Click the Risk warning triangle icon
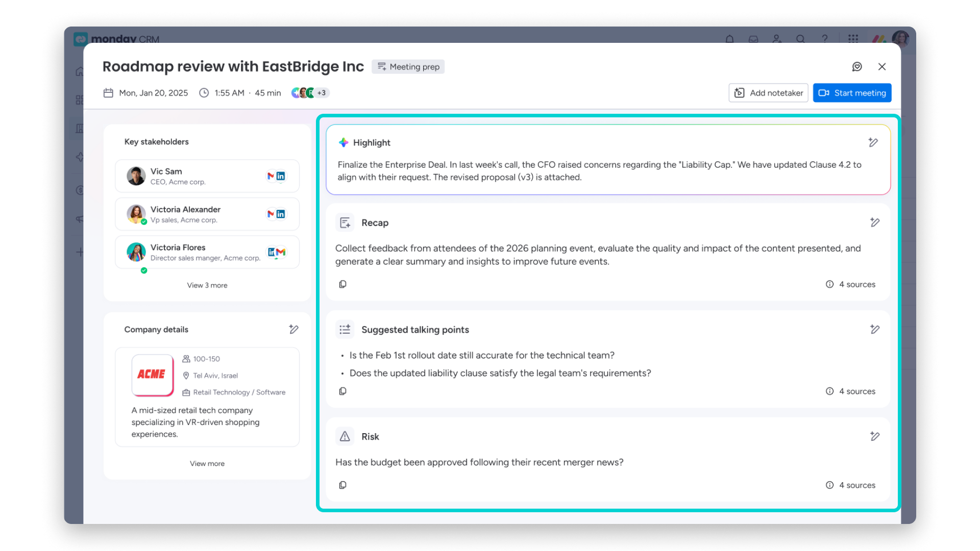Screen dimensions: 980x551 pos(345,436)
